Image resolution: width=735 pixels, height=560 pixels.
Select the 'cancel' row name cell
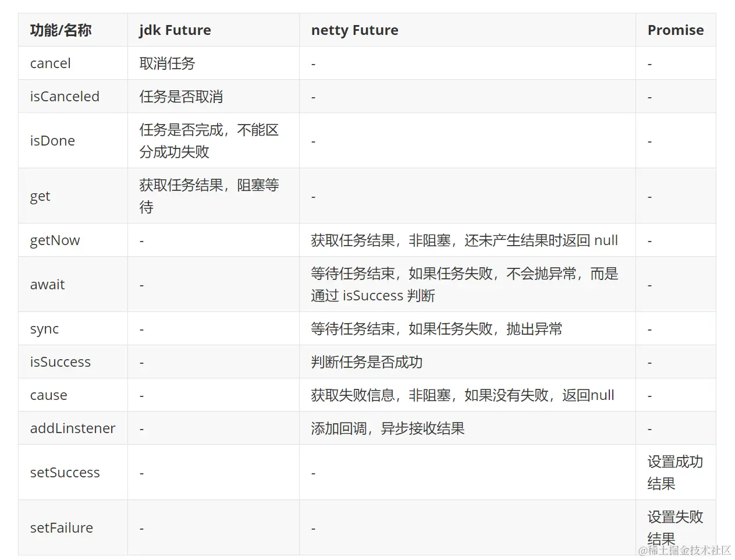[x=51, y=63]
